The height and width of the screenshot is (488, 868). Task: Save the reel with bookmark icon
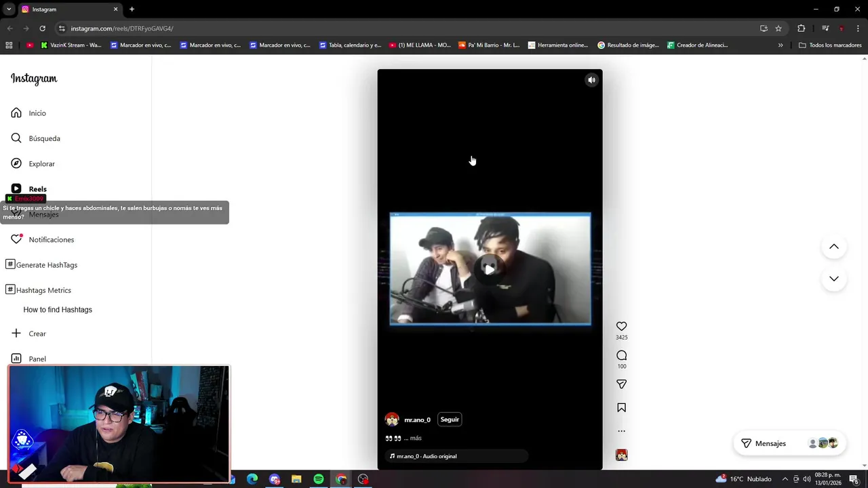tap(621, 407)
